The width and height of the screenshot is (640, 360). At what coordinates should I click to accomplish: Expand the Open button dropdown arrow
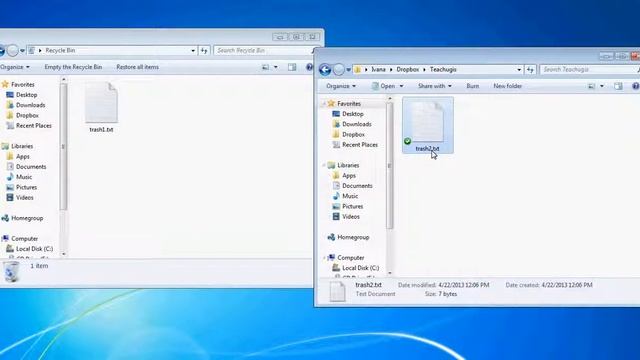click(x=401, y=86)
